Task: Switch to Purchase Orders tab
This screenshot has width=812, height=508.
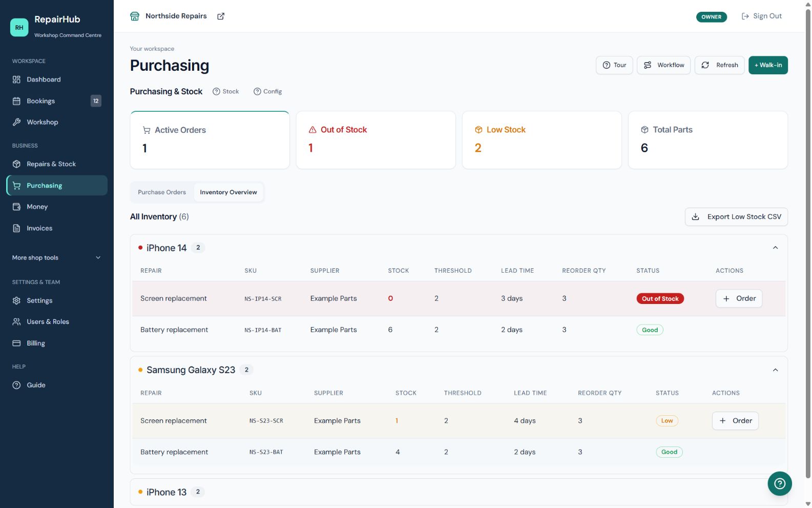Action: click(162, 192)
